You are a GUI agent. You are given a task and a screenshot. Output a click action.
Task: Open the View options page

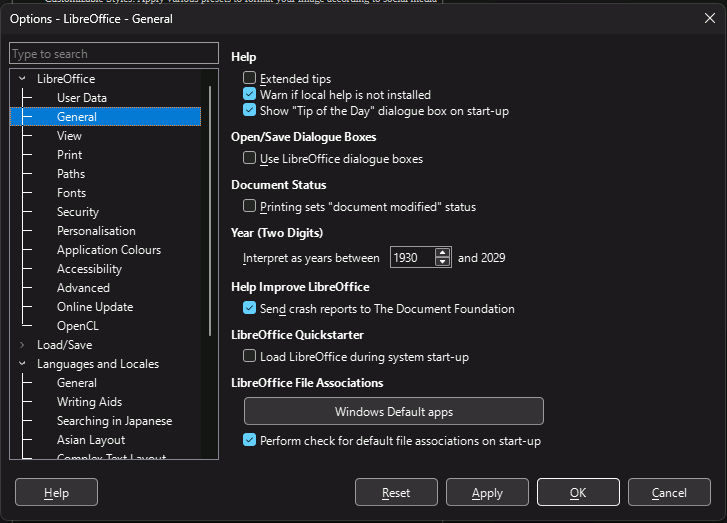(70, 136)
